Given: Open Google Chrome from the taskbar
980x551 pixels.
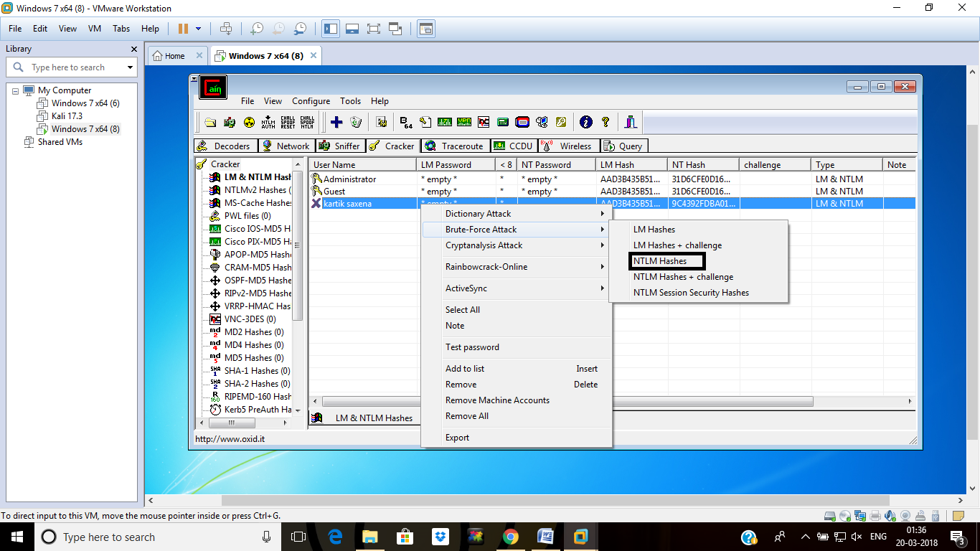Looking at the screenshot, I should pos(510,537).
